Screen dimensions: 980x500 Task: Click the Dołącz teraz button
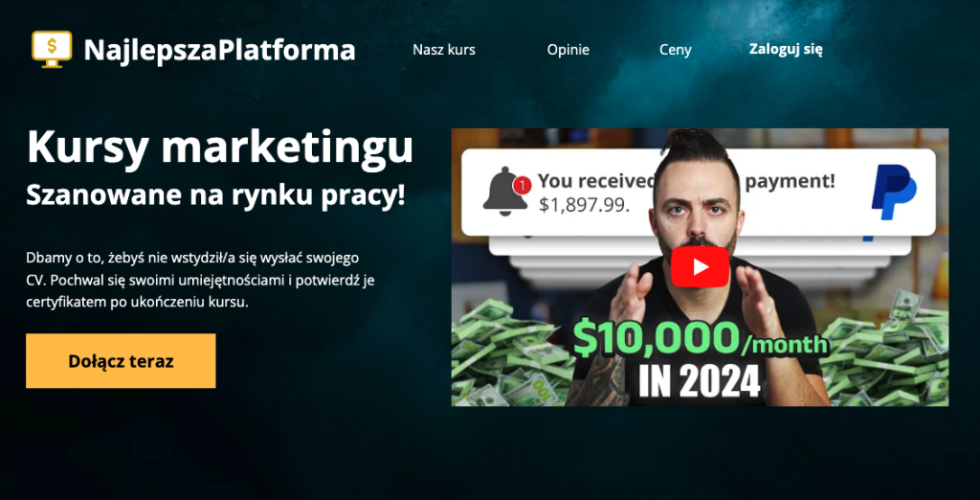[121, 360]
